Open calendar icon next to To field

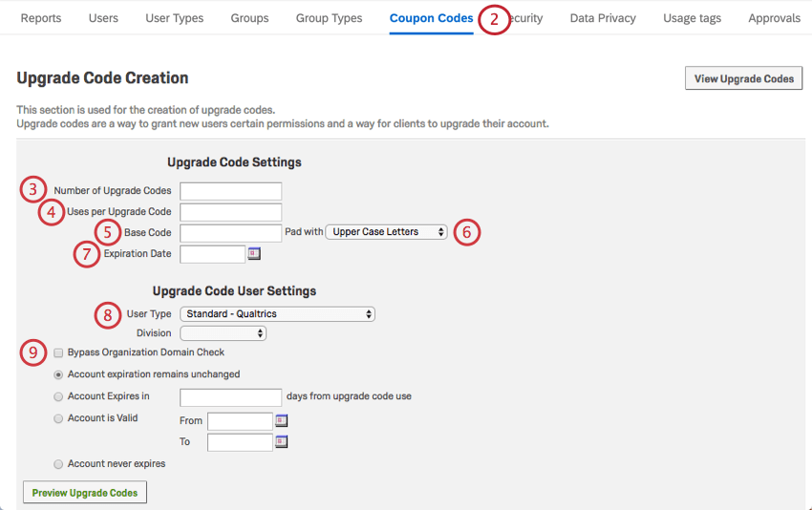(282, 442)
